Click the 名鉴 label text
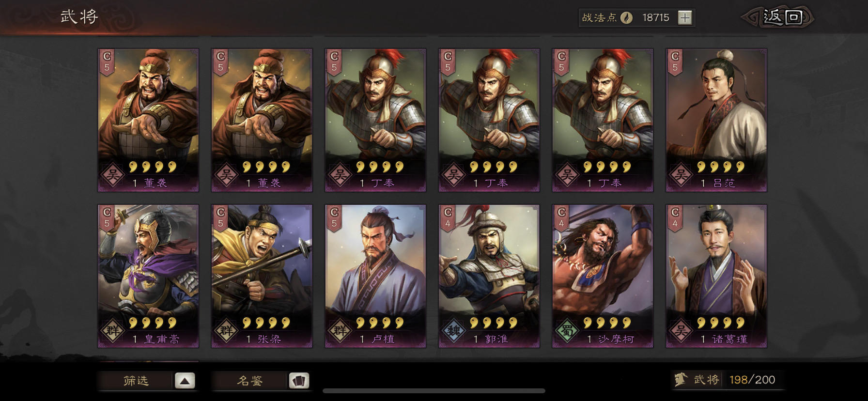Viewport: 868px width, 401px height. coord(250,381)
